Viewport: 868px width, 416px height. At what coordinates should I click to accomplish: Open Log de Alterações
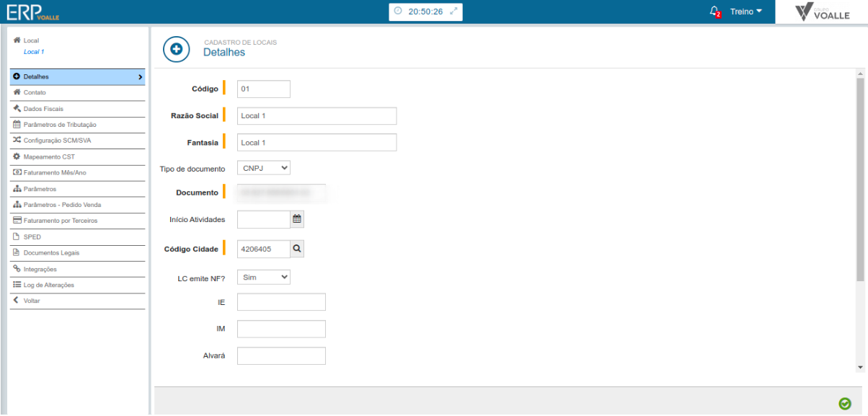(x=48, y=285)
